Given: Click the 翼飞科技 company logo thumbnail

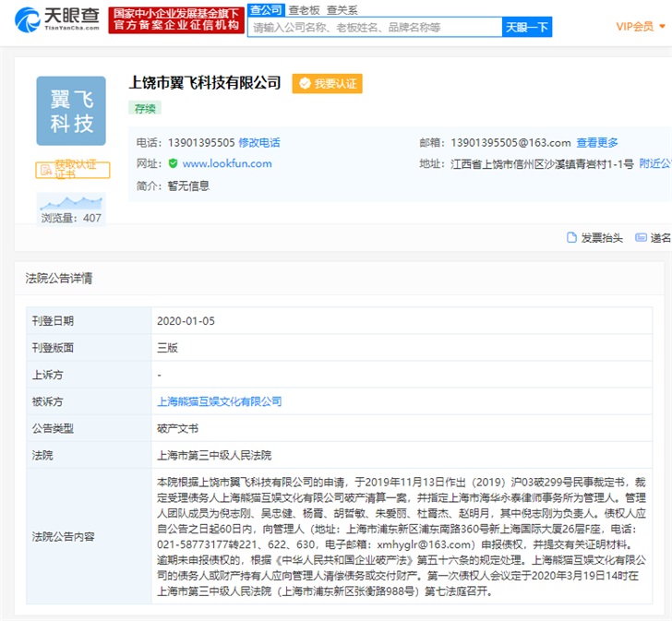Looking at the screenshot, I should point(71,111).
